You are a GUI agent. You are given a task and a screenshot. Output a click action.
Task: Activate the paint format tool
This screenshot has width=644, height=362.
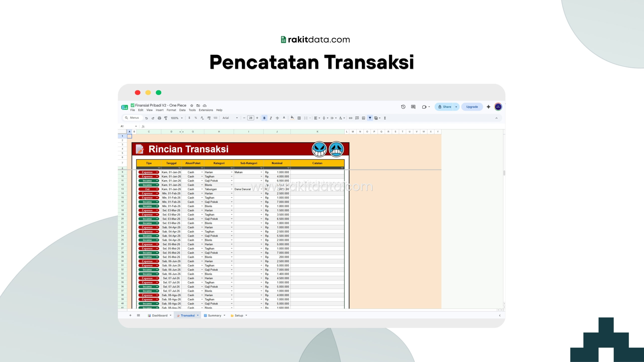[x=166, y=118]
